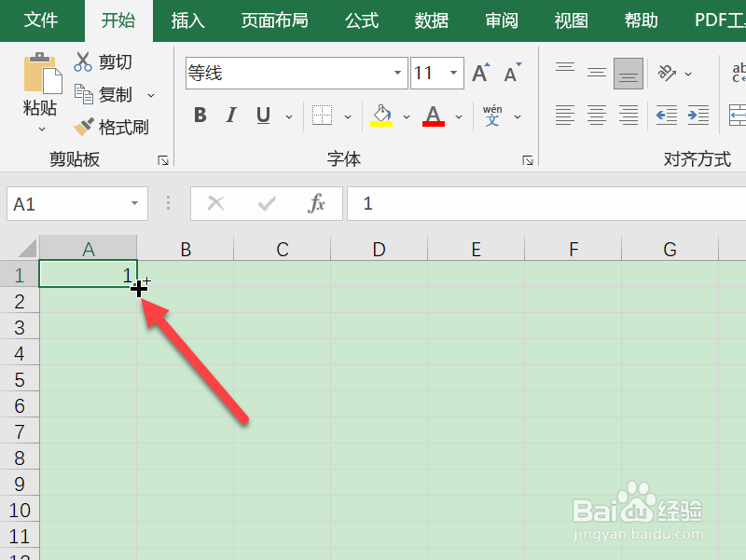Click the Copy (复制) button
The image size is (746, 560).
(x=104, y=95)
